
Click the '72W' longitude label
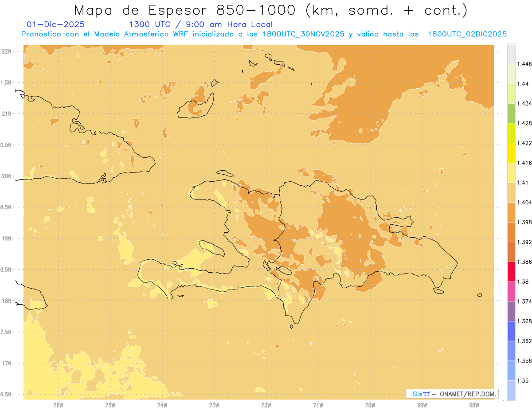(x=266, y=405)
